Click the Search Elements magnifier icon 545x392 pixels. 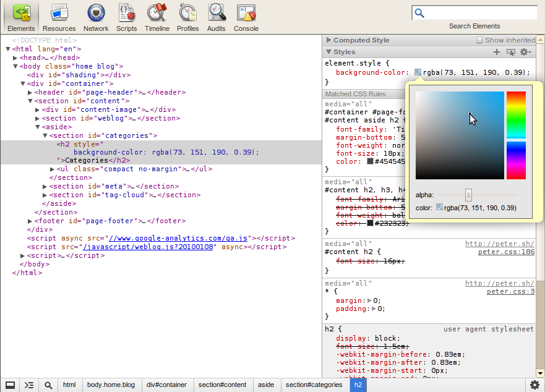[419, 13]
